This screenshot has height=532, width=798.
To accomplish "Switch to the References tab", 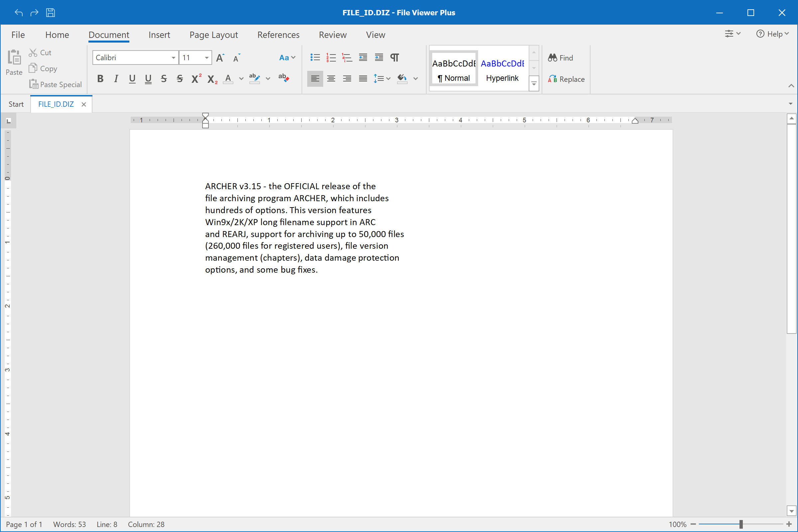I will point(278,35).
